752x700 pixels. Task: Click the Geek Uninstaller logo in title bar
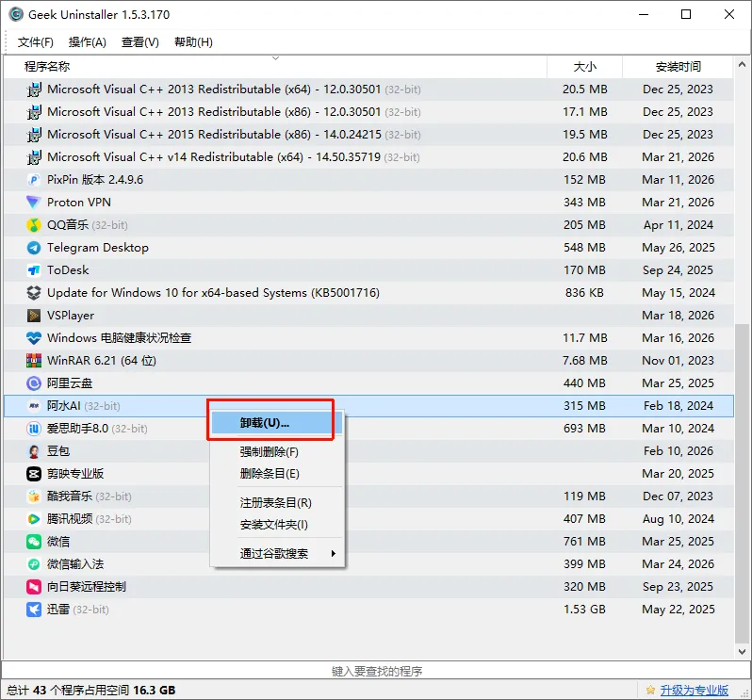[15, 14]
